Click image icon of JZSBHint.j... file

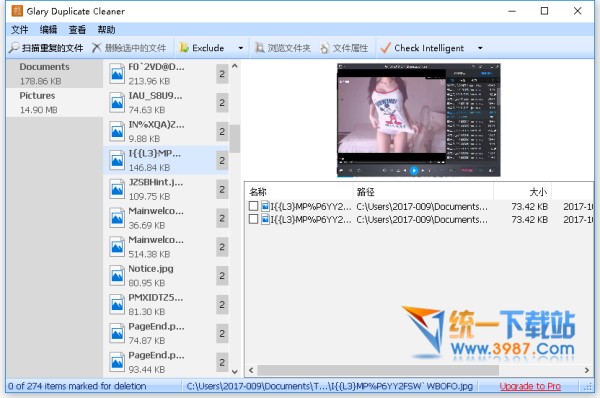click(x=117, y=189)
